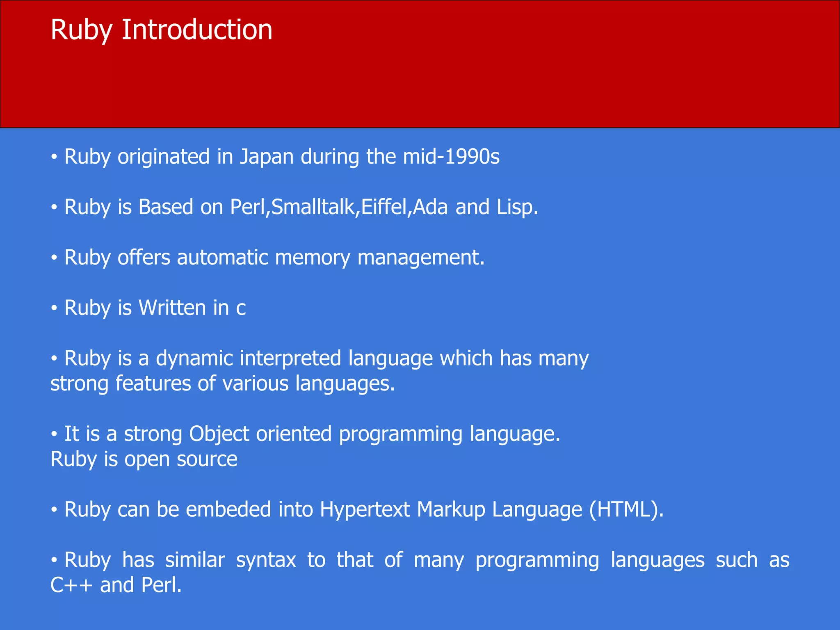This screenshot has height=630, width=840.
Task: Click the bullet about Perl, Smalltalk, Eiffel, Ada and Lisp
Action: [x=294, y=208]
